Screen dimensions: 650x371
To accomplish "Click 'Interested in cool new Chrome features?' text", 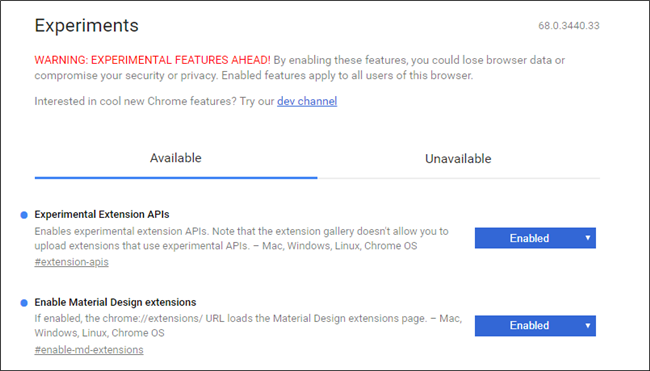I will point(135,101).
